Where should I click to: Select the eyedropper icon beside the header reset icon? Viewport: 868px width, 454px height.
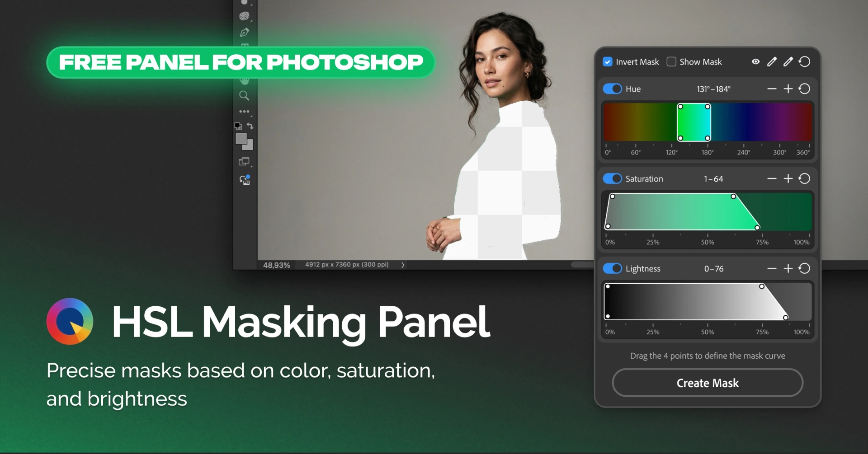click(788, 61)
